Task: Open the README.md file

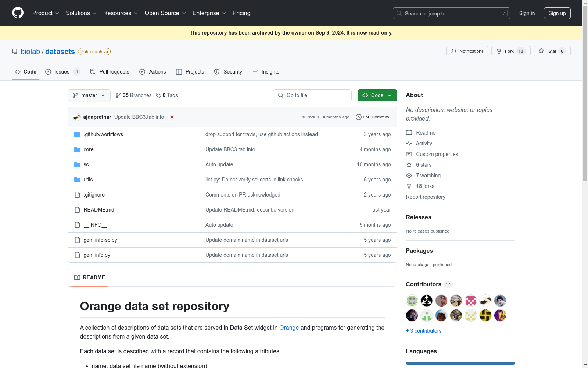Action: coord(99,210)
